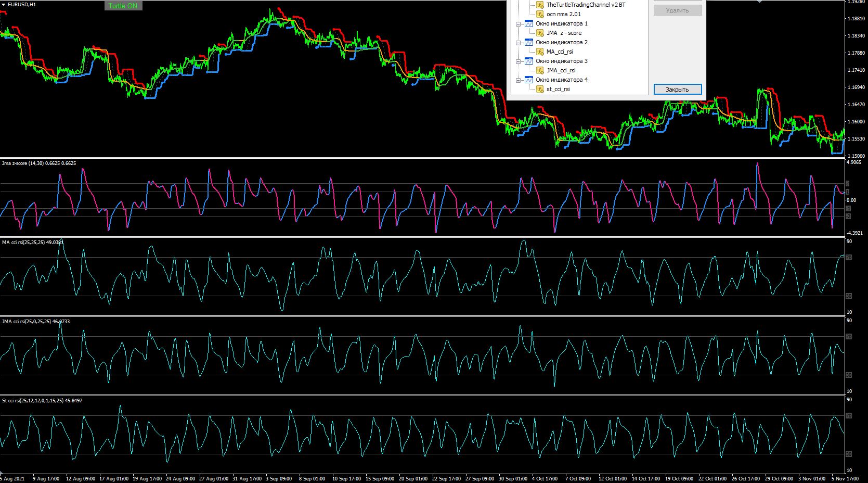Click the 1.18810 price scale value

[857, 19]
